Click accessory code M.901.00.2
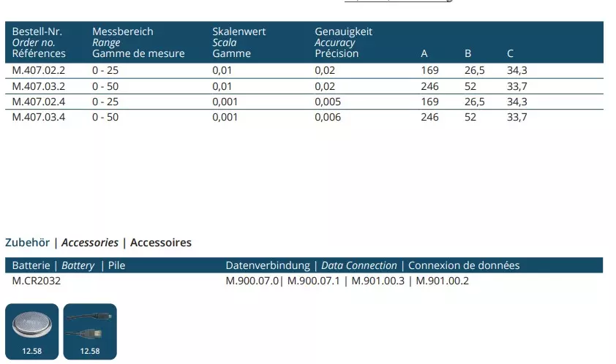 tap(441, 281)
